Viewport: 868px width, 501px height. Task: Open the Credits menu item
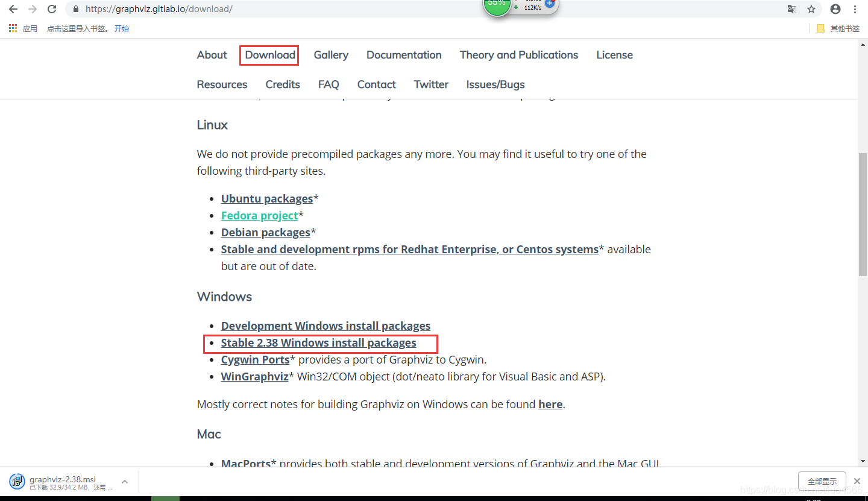pyautogui.click(x=283, y=84)
